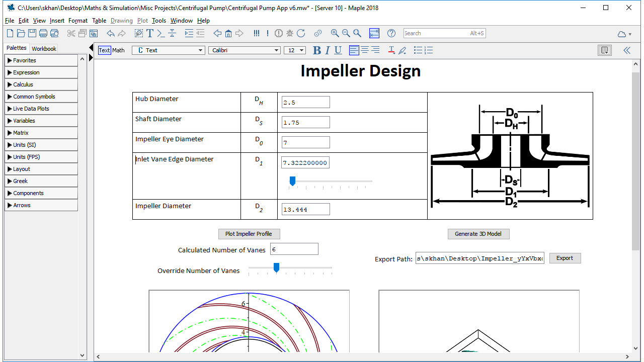Click the Override Number of Vanes slider

pyautogui.click(x=290, y=268)
